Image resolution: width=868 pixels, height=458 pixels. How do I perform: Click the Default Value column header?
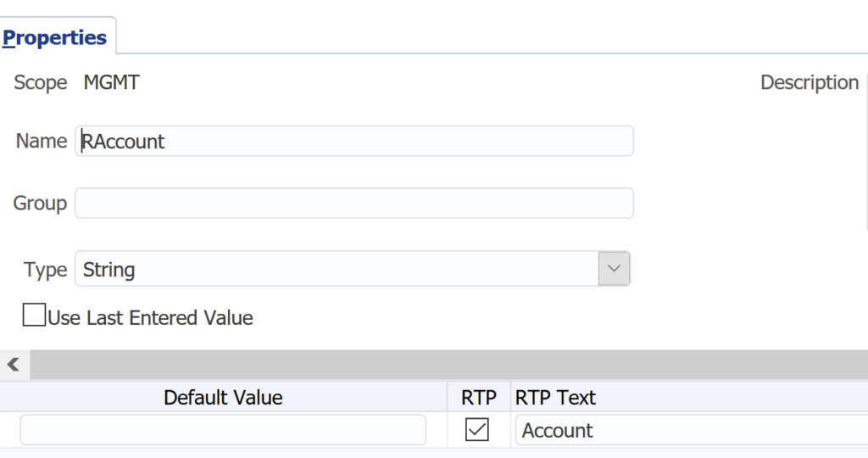coord(223,397)
